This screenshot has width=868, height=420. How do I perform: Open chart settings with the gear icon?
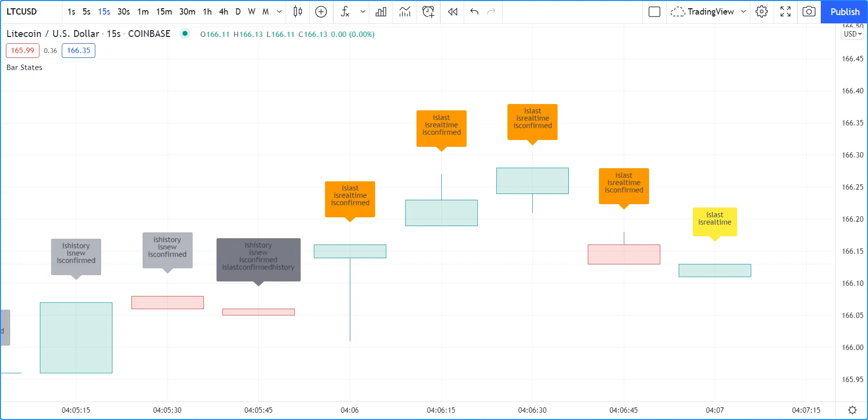(762, 12)
